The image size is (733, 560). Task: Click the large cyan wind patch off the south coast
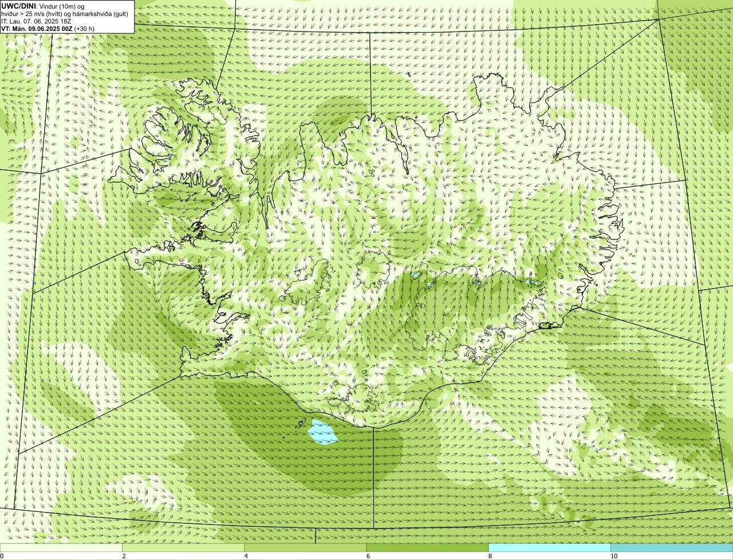tap(323, 432)
